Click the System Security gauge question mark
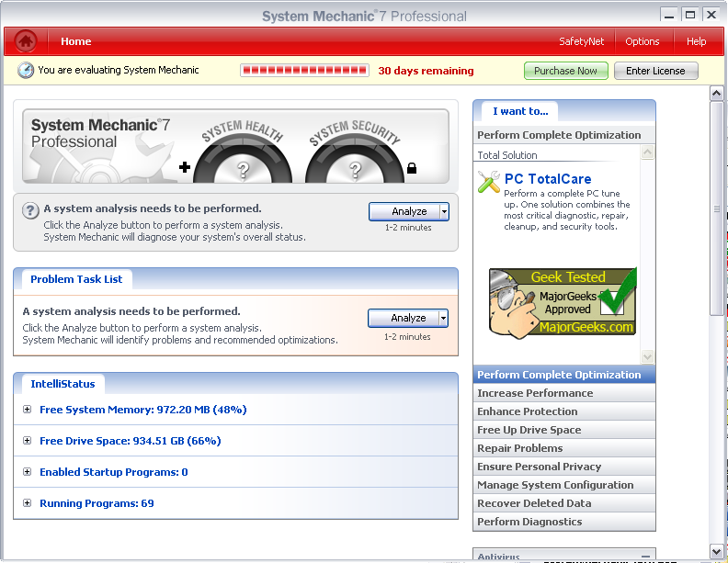Screen dimensions: 728x563 355,169
